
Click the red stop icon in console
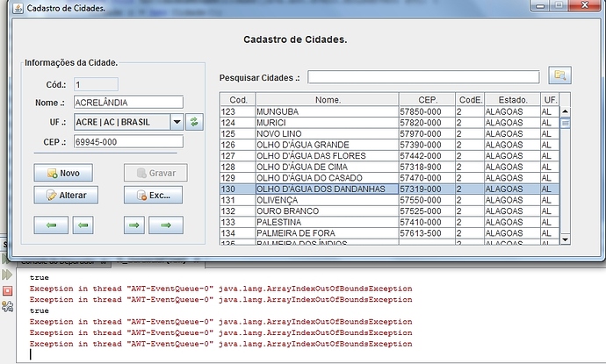tap(7, 290)
